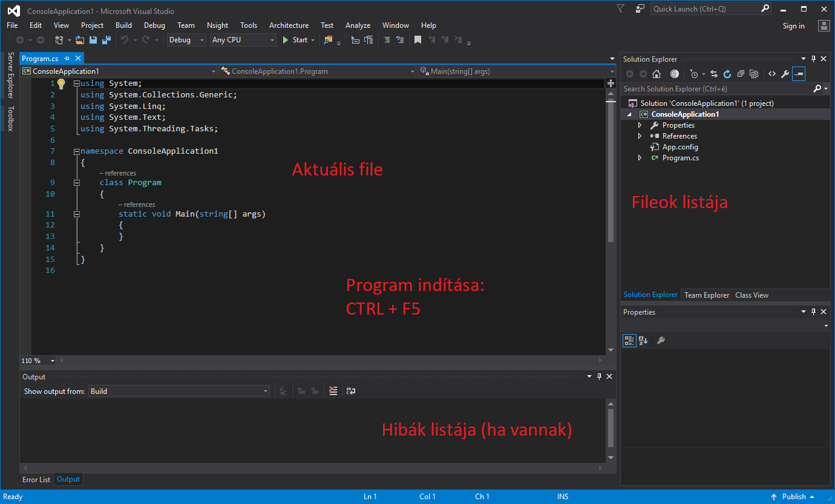835x504 pixels.
Task: Click the Home icon in Solution Explorer
Action: click(x=657, y=74)
